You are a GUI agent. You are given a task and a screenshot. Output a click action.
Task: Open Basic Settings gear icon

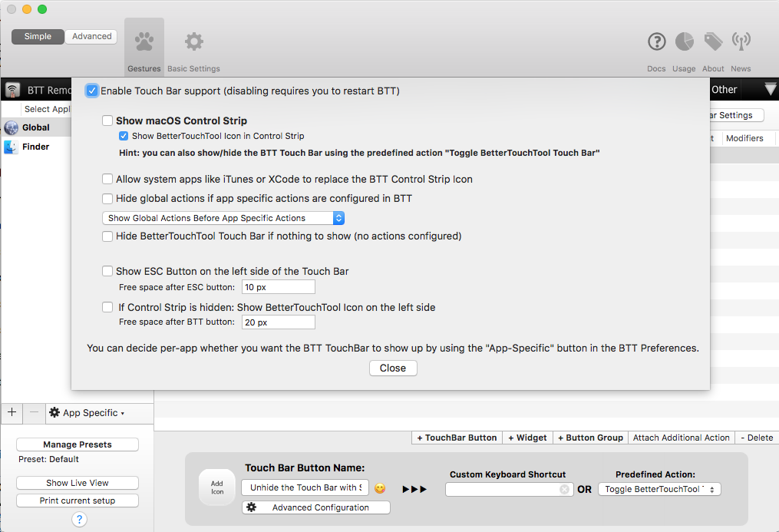pos(193,41)
